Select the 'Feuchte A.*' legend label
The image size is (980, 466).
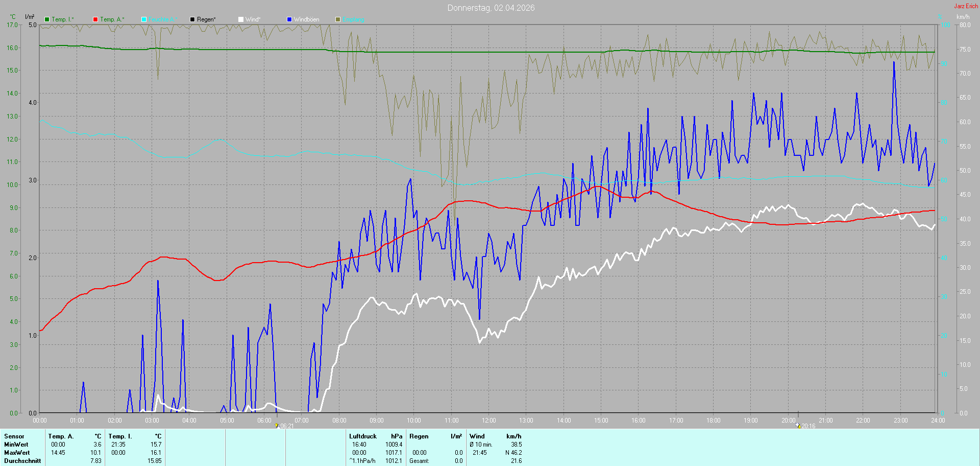pos(163,19)
